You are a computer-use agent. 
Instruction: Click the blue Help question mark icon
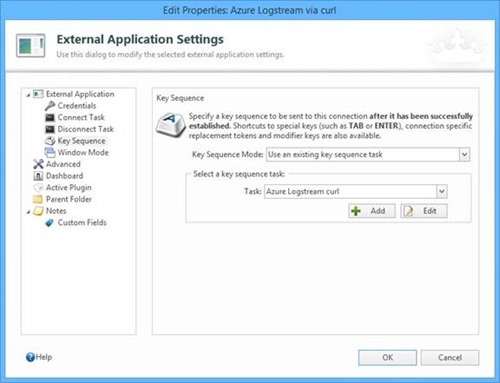coord(30,357)
